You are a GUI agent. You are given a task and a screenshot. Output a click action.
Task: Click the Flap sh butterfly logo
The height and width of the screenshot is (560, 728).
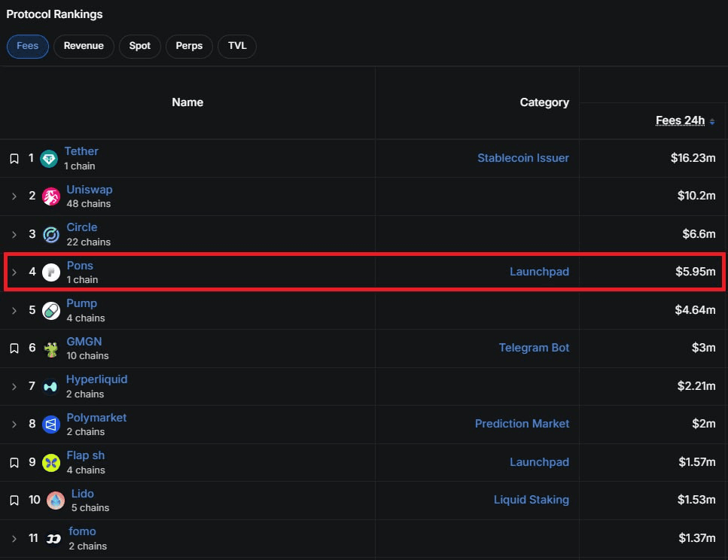[51, 462]
